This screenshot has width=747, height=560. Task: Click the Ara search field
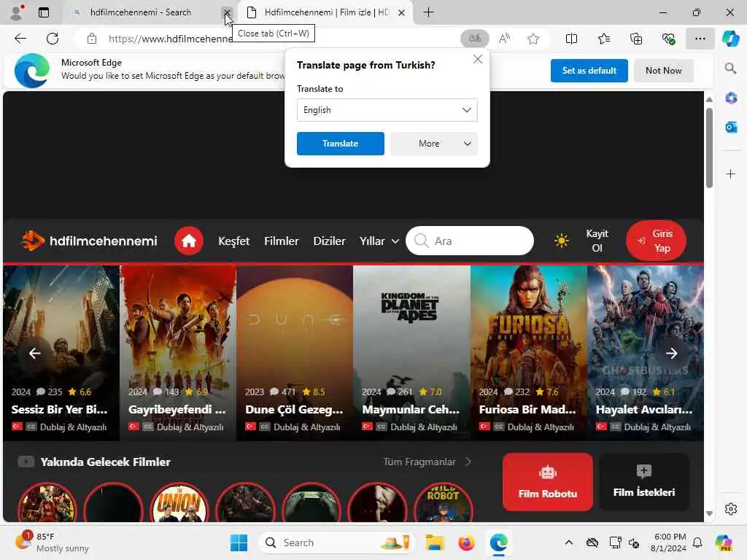(x=470, y=241)
